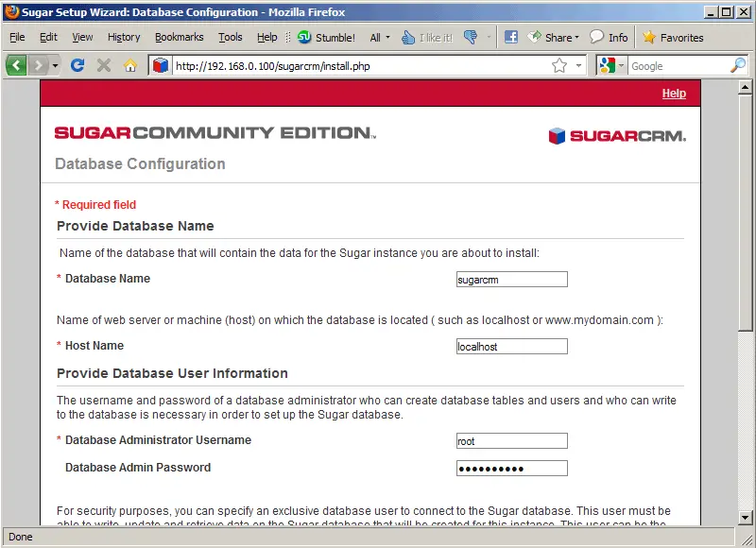Open the recent pages history dropdown arrow

point(56,65)
